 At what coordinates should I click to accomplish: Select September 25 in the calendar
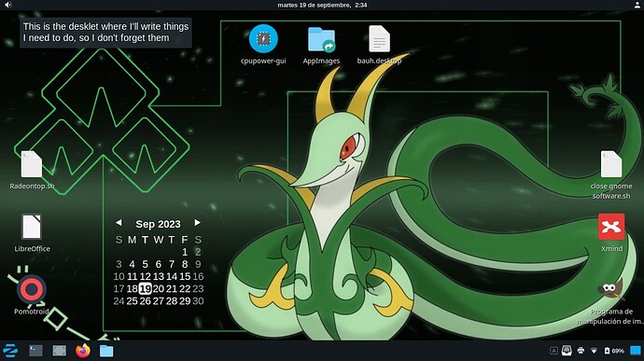(132, 301)
